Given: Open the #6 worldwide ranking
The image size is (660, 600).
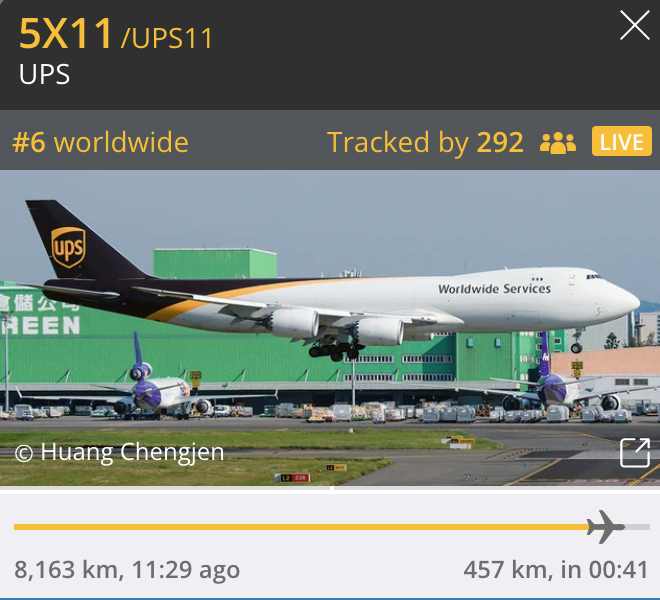Looking at the screenshot, I should point(101,142).
